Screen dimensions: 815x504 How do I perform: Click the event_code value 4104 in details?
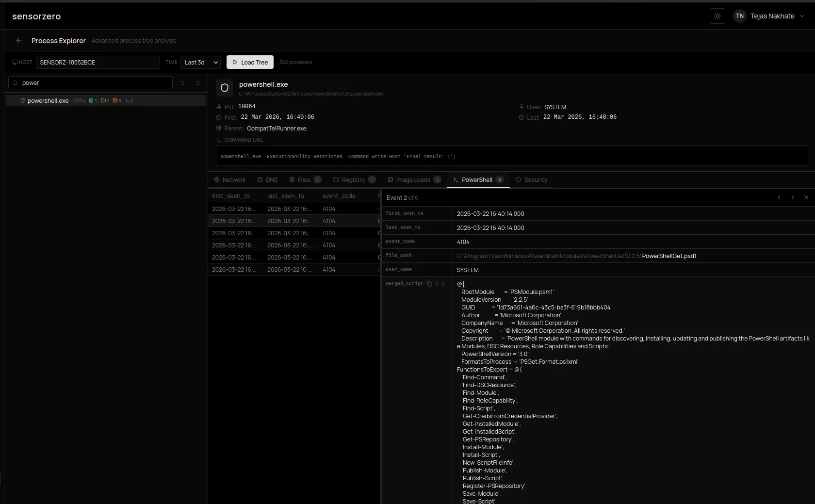point(463,242)
